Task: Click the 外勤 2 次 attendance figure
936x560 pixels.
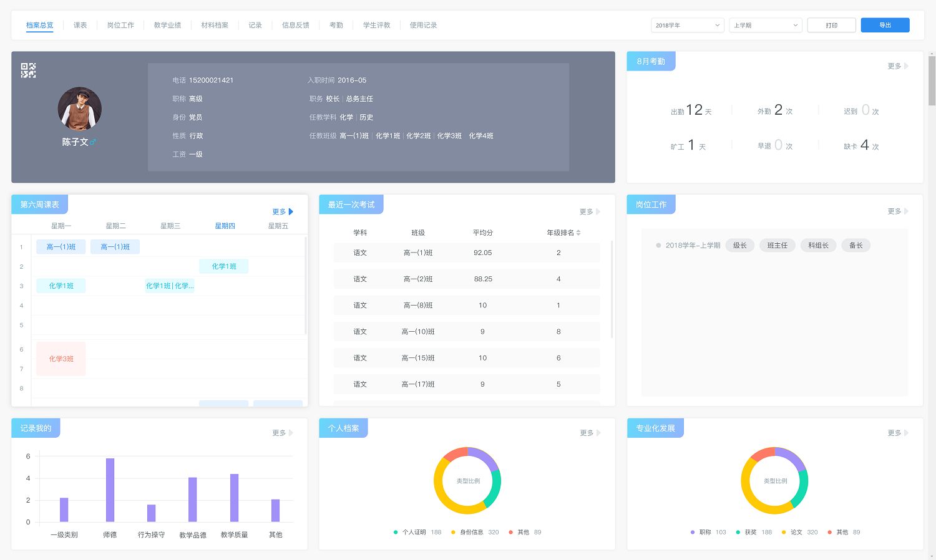Action: [x=776, y=110]
